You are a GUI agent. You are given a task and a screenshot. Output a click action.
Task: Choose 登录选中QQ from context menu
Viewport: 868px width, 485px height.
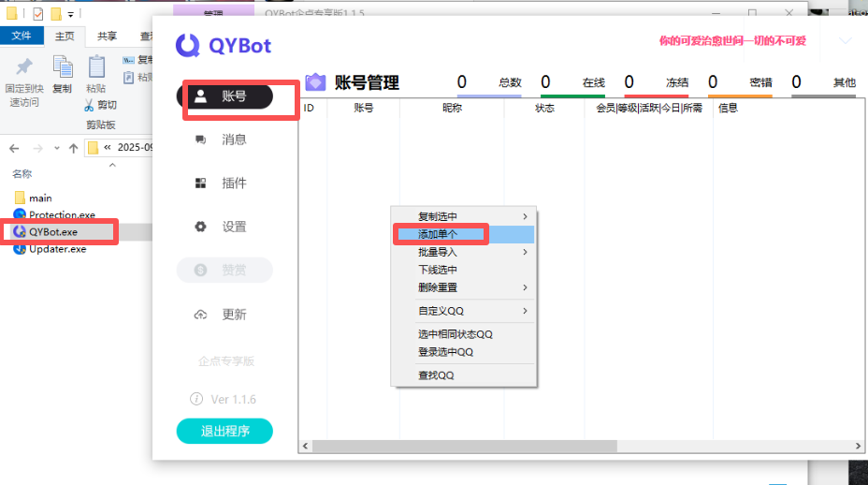pyautogui.click(x=445, y=352)
